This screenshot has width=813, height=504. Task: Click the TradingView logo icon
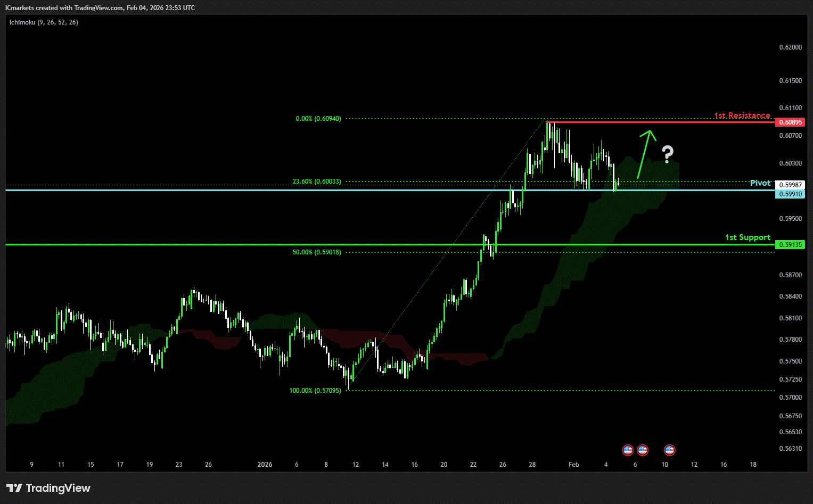coord(14,488)
